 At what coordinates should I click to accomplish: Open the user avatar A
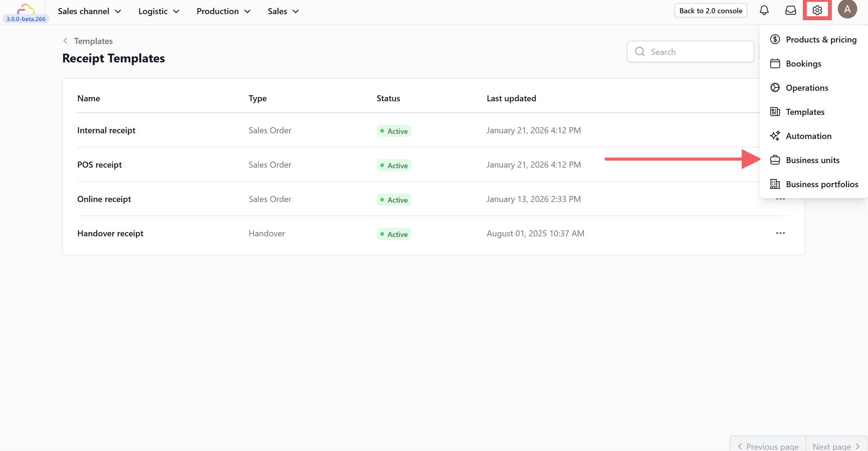pyautogui.click(x=847, y=9)
